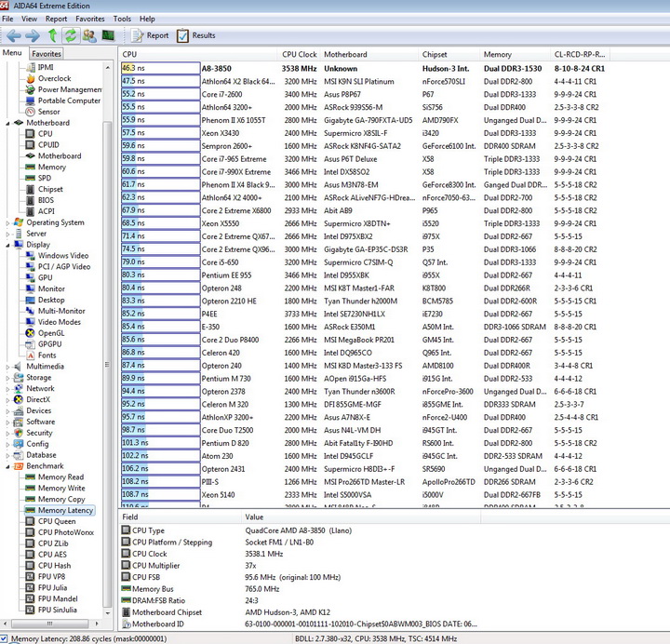The height and width of the screenshot is (644, 670).
Task: Expand the Server tree node
Action: (x=7, y=235)
